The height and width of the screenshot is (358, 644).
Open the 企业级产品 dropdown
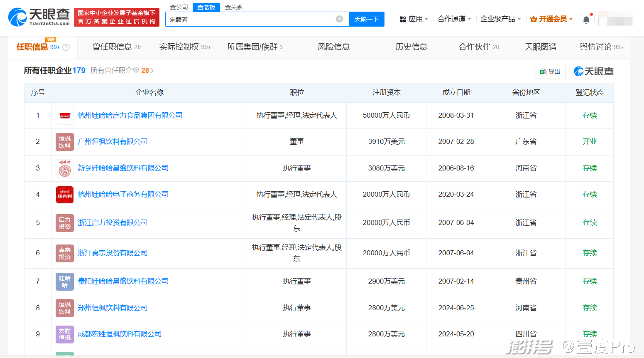point(500,19)
